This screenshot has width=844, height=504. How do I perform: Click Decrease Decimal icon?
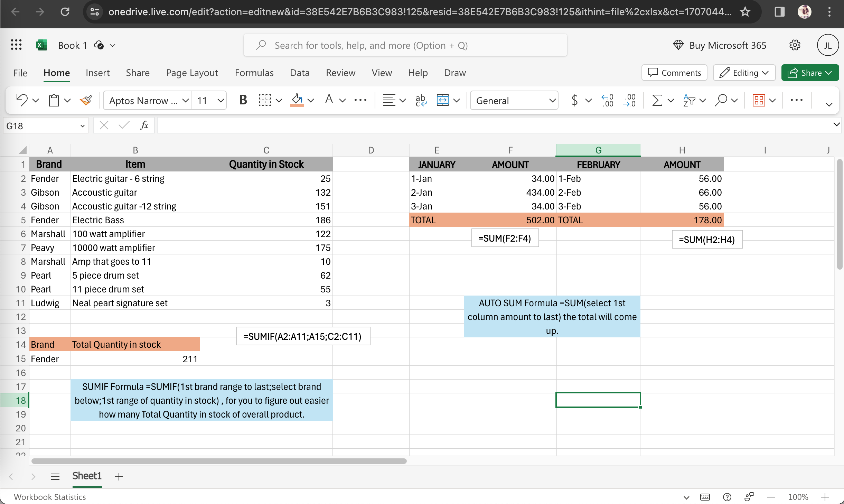coord(629,100)
